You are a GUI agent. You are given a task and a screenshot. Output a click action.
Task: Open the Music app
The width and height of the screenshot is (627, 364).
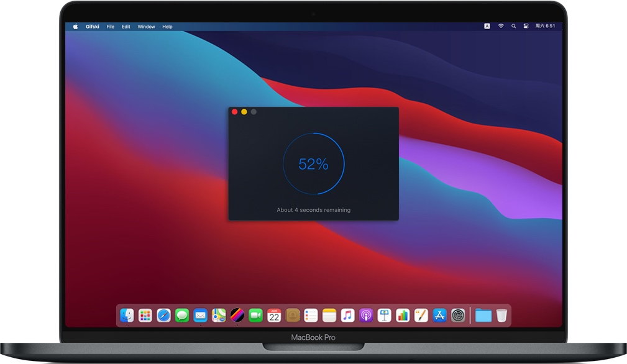[x=347, y=315]
